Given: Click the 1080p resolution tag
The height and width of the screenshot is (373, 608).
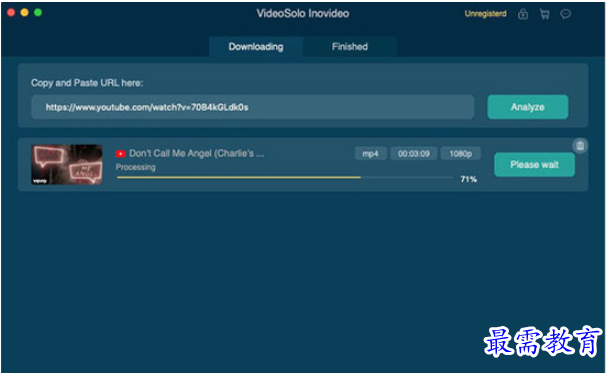Looking at the screenshot, I should pyautogui.click(x=461, y=154).
